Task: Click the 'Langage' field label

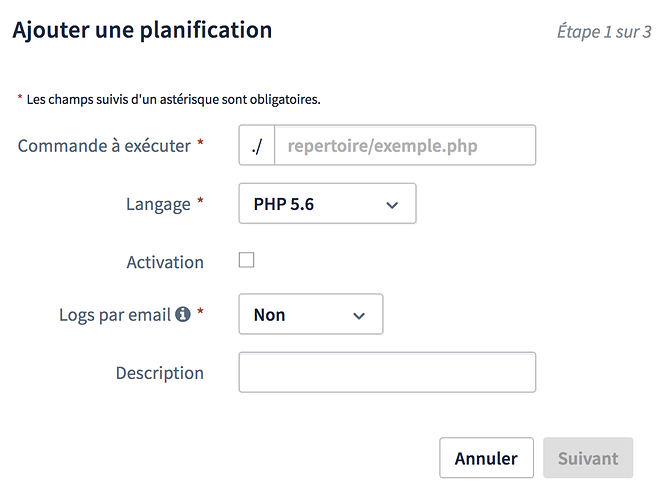Action: point(158,204)
